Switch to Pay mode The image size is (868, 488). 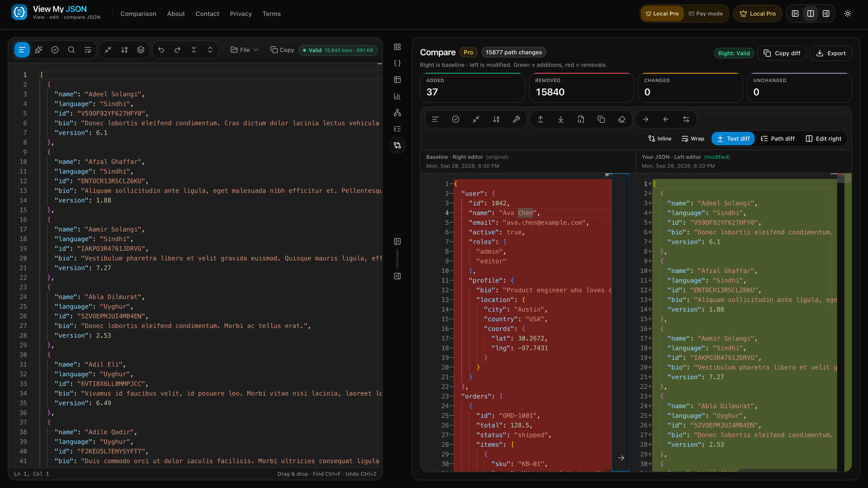(705, 14)
